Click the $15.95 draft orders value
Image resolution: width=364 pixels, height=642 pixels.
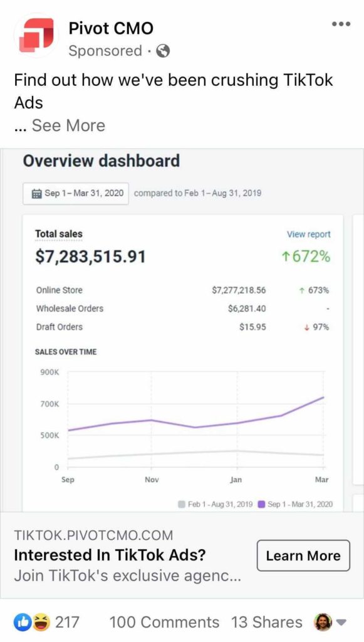coord(252,327)
